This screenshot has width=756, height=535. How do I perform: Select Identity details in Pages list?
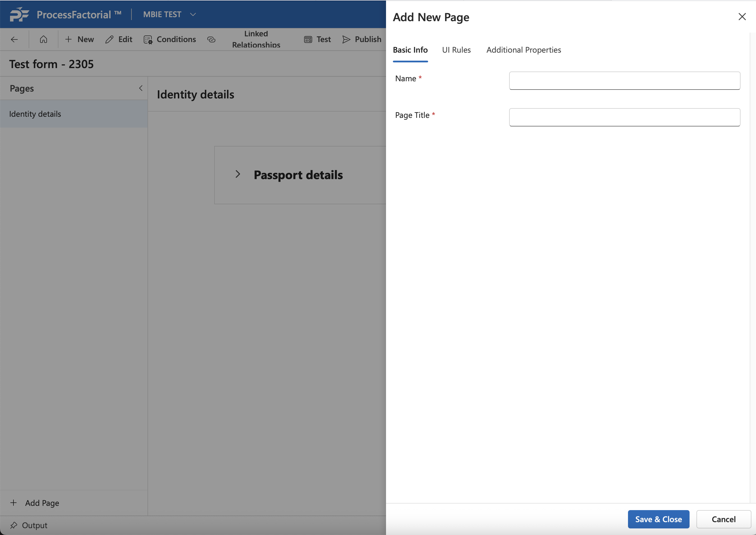(35, 114)
